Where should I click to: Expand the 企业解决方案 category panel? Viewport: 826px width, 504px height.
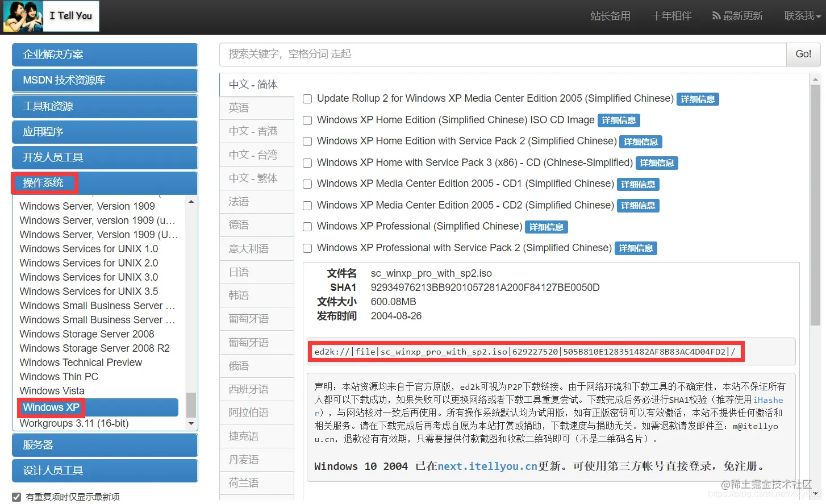pyautogui.click(x=105, y=55)
